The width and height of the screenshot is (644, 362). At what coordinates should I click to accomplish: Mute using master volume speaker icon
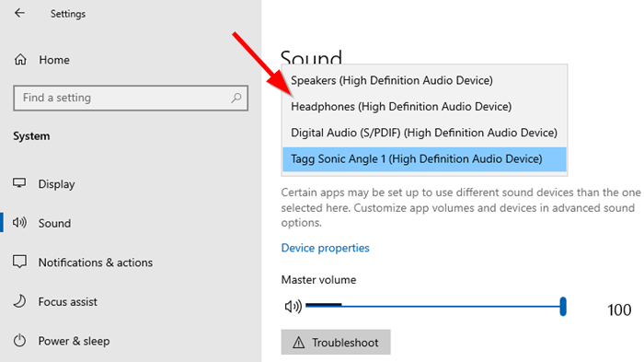(x=293, y=307)
